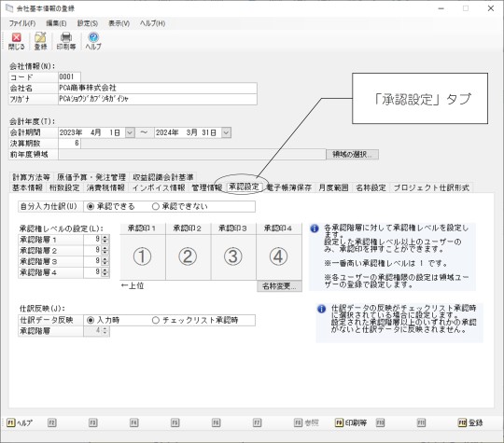Screen dimensions: 504x443
Task: Switch to the 電子帳簿保存 tab
Action: pyautogui.click(x=289, y=187)
